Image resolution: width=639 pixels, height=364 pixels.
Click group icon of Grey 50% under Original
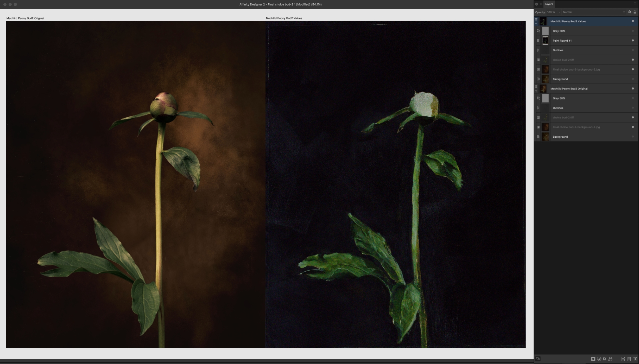tap(538, 98)
